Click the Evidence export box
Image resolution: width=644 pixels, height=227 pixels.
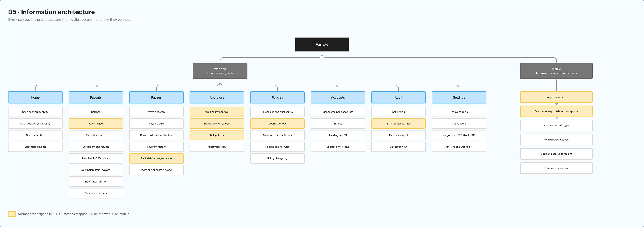coord(398,135)
